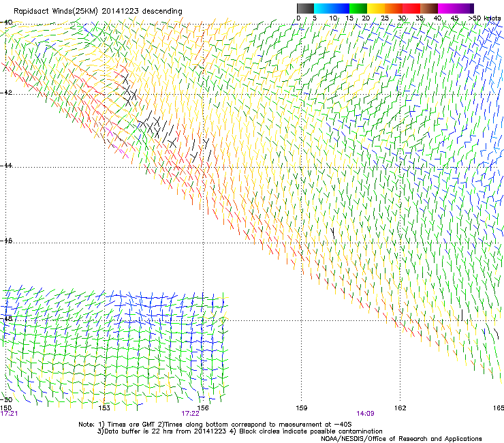Select the legend tick label '45'
The image size is (504, 443).
[x=454, y=18]
